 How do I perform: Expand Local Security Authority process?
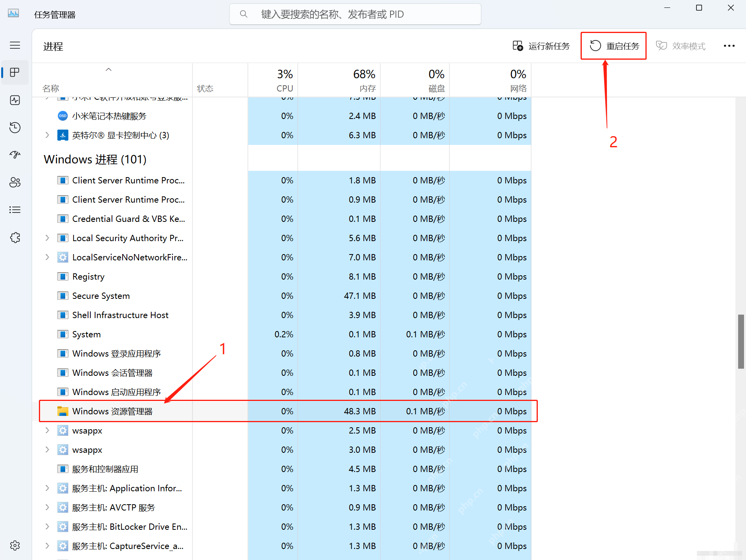click(x=47, y=238)
